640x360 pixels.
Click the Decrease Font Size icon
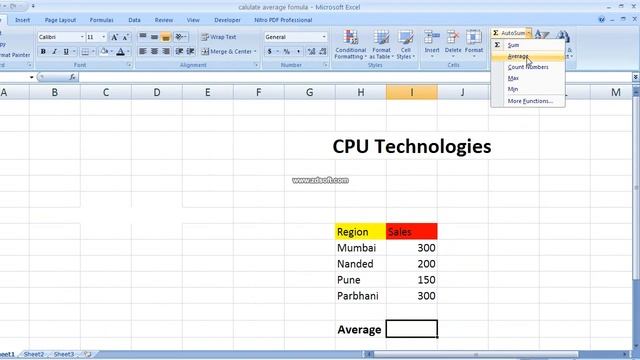tap(126, 37)
